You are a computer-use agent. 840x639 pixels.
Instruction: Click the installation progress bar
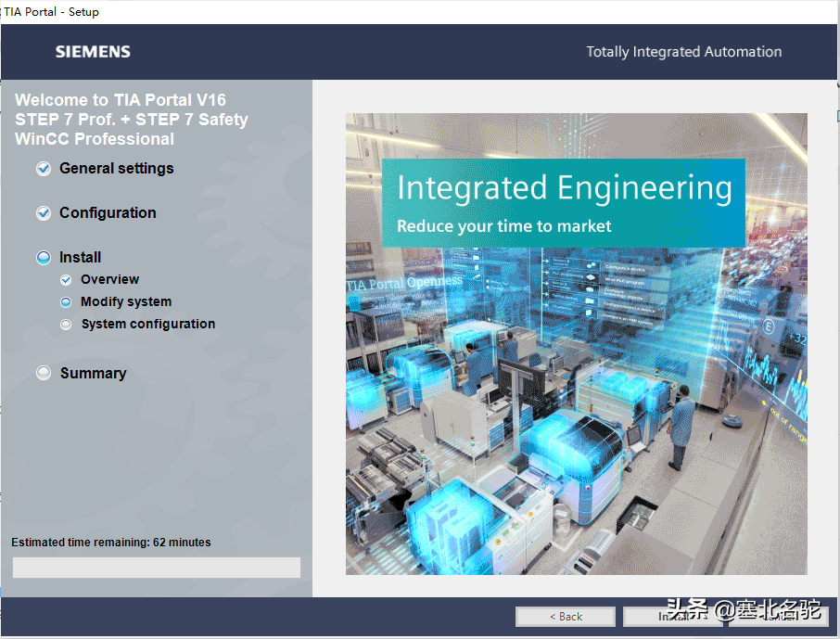tap(157, 568)
